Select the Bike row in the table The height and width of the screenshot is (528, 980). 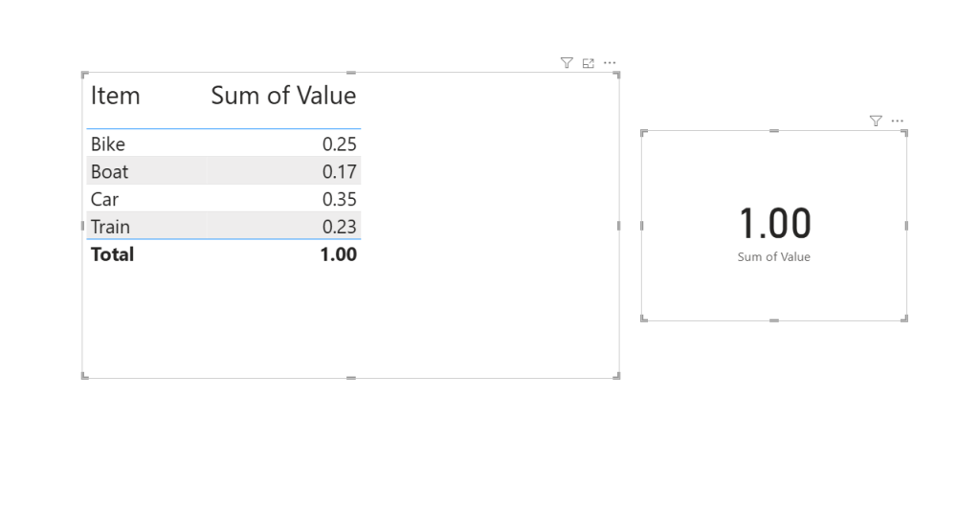[x=108, y=143]
